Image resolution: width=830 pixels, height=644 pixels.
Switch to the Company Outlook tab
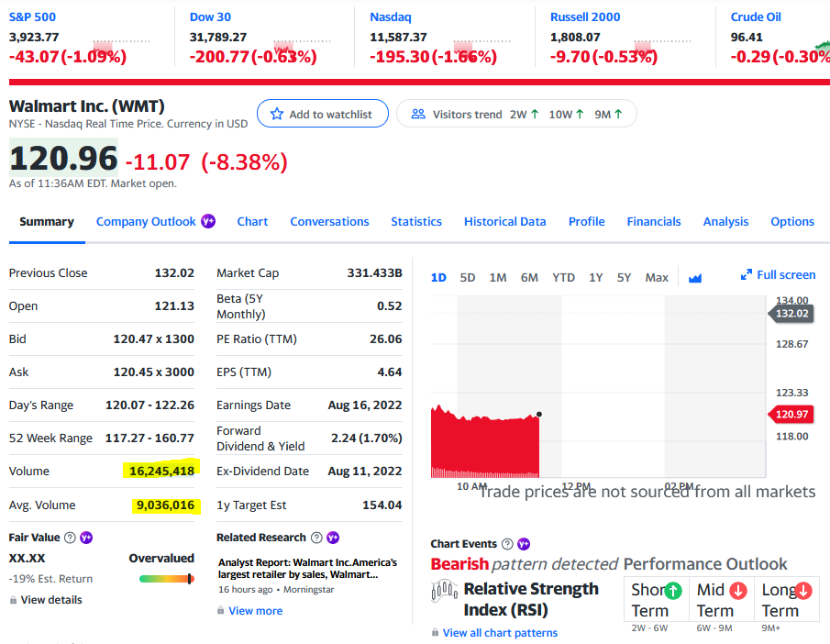point(146,221)
